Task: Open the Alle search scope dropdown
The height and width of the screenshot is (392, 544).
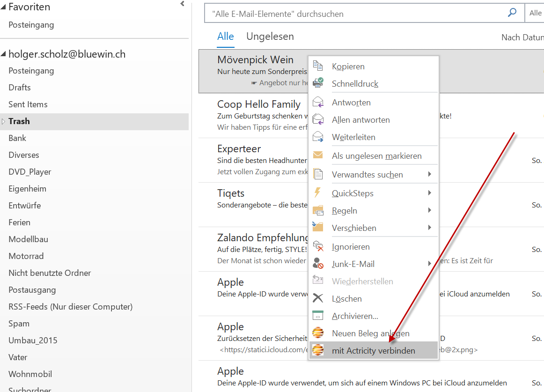Action: (x=535, y=13)
